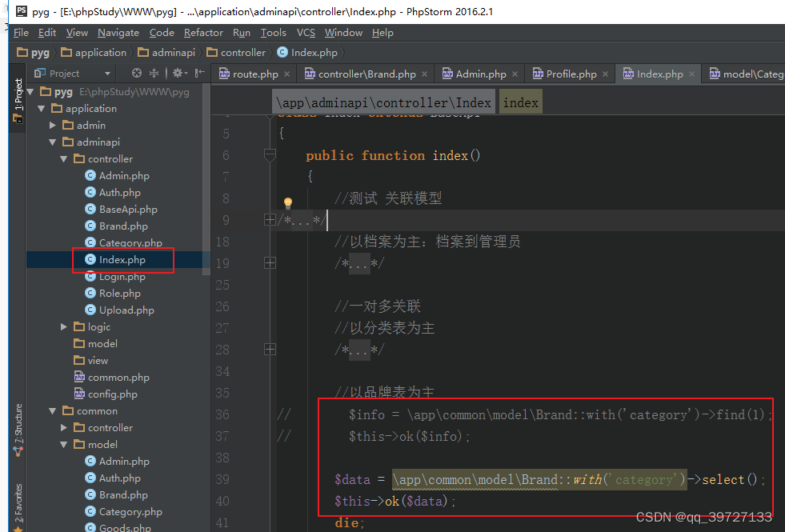Select Auth.php under adminapi controller
This screenshot has width=785, height=532.
tap(114, 193)
